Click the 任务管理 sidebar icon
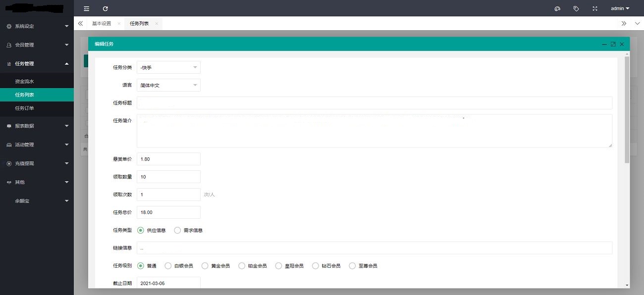 [9, 64]
